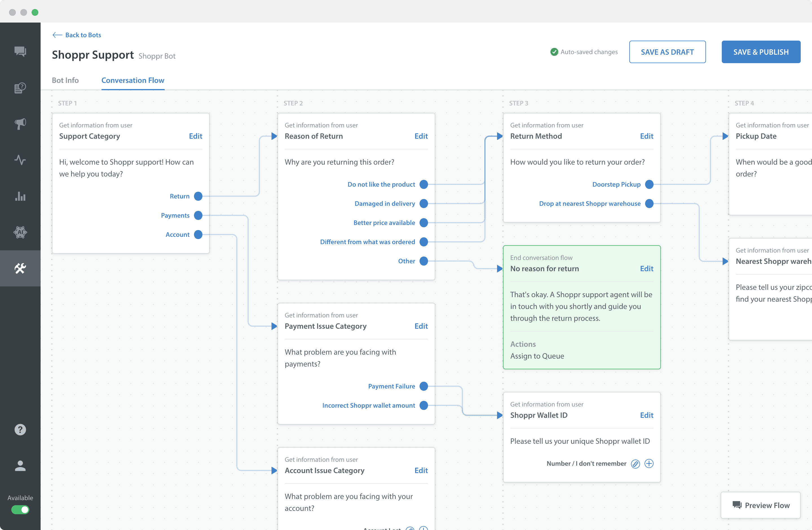The width and height of the screenshot is (812, 530).
Task: Click the STEP 1 column label
Action: click(x=67, y=103)
